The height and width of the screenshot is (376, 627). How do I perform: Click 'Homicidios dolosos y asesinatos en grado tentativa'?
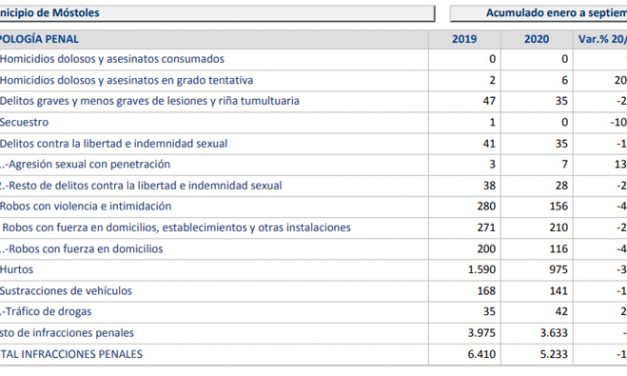[x=126, y=80]
